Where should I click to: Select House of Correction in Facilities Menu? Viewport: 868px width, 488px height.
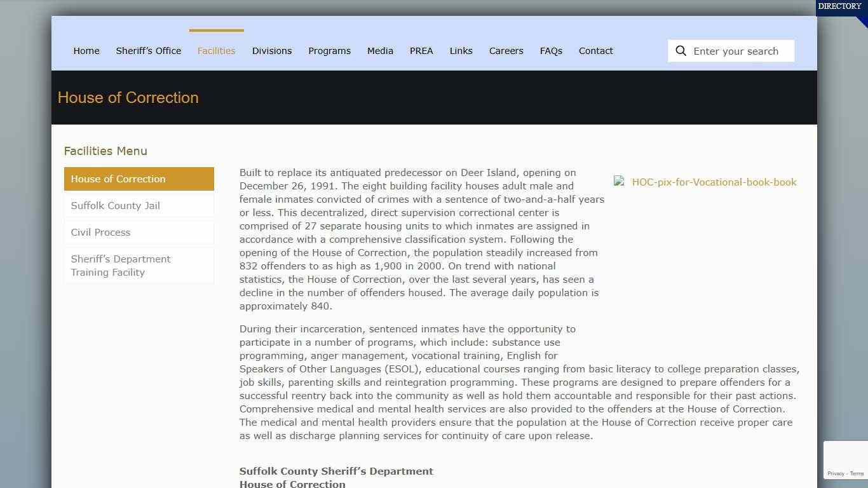(118, 179)
